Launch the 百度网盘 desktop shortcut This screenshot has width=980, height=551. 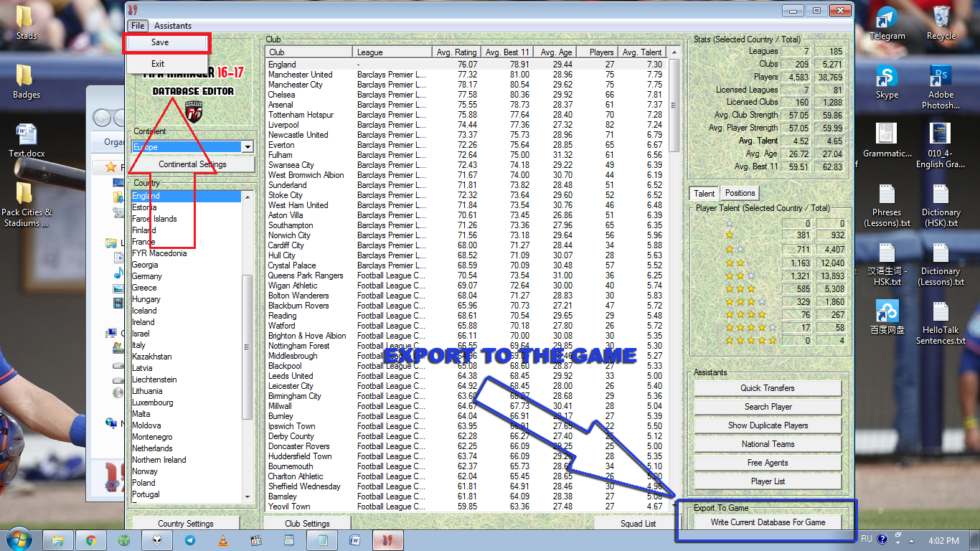click(887, 317)
